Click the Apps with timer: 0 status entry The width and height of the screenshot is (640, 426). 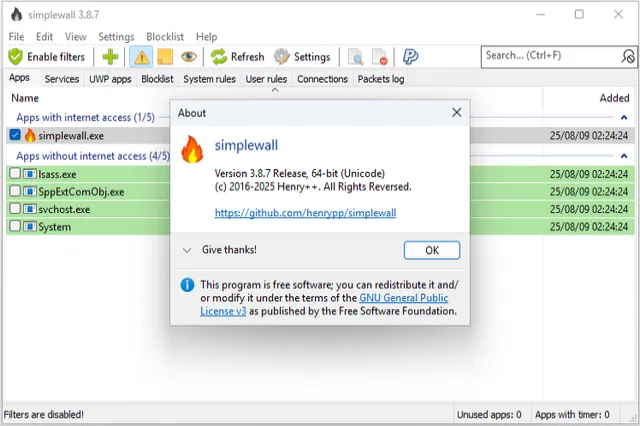coord(572,415)
